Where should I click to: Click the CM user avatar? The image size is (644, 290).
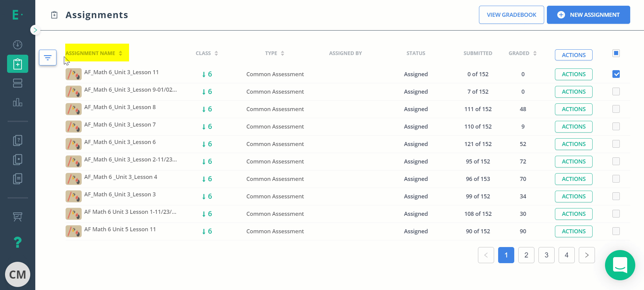tap(17, 275)
